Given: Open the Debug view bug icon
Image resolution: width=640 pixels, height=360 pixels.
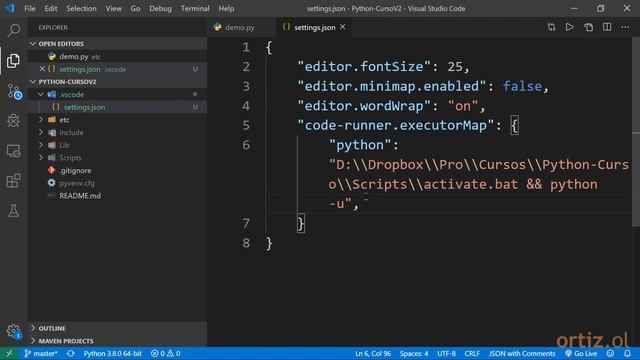Looking at the screenshot, I should (13, 120).
